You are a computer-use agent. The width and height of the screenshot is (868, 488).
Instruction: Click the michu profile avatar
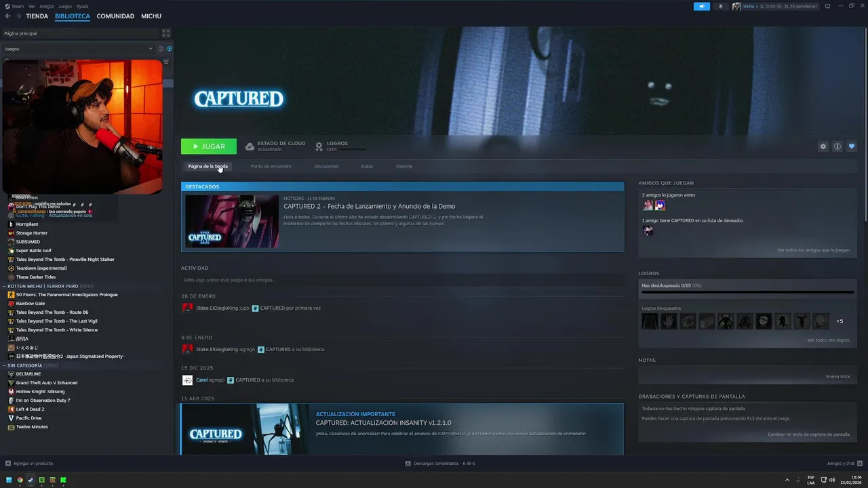[736, 6]
